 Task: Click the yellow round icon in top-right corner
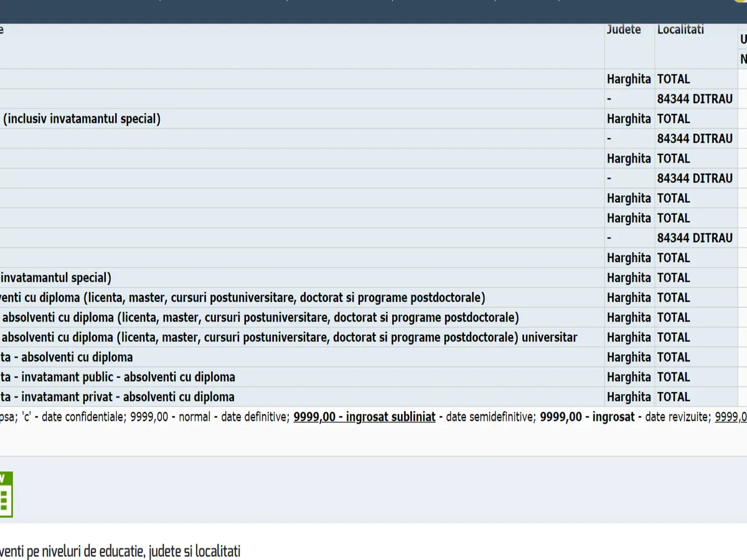click(x=741, y=2)
